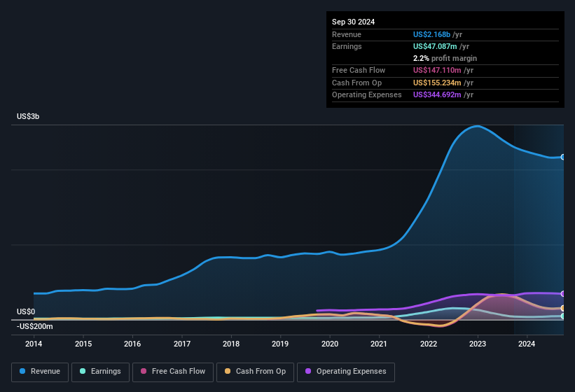Toggle the Free Cash Flow legend button
Image resolution: width=575 pixels, height=392 pixels.
[x=173, y=372]
